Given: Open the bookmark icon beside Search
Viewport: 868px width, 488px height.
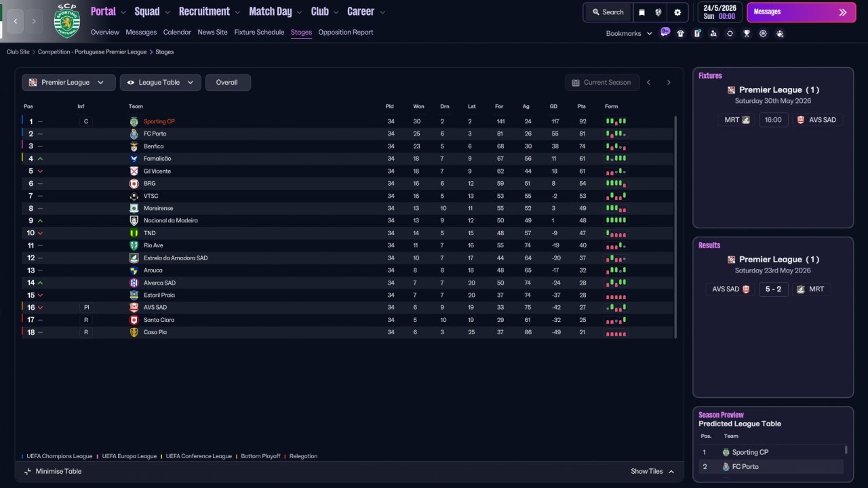Looking at the screenshot, I should [x=642, y=12].
